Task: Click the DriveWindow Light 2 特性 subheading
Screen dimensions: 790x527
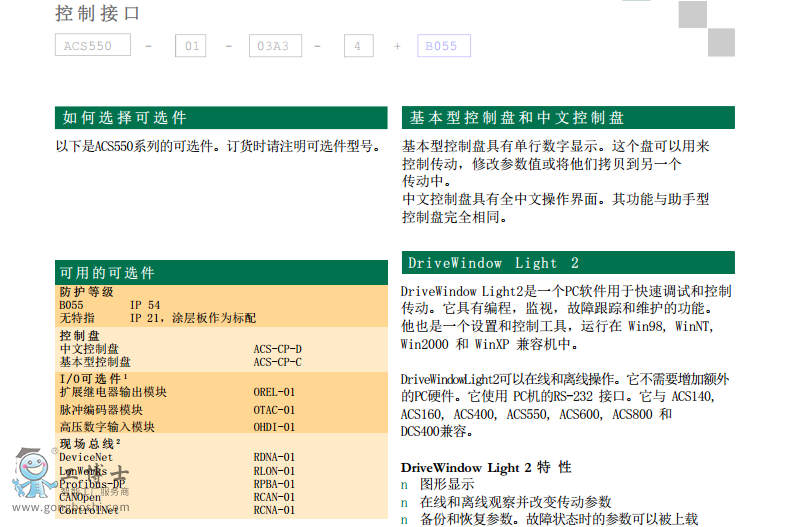Action: 486,467
